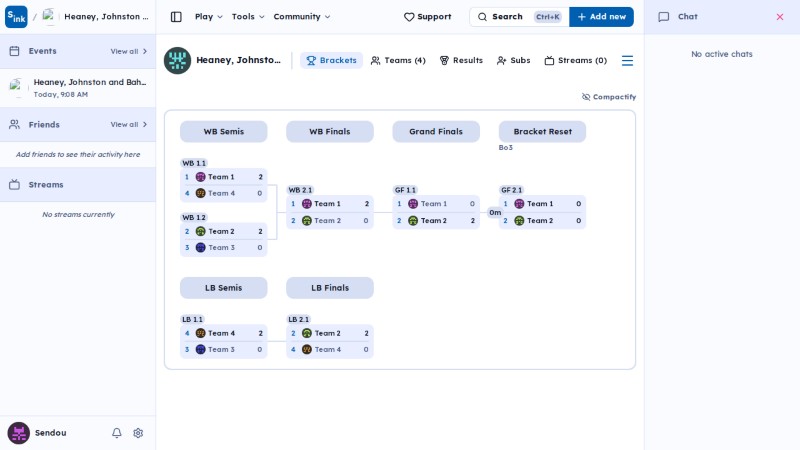The width and height of the screenshot is (800, 450).
Task: Click Team 2 avatar in WB 2.1
Action: (307, 221)
